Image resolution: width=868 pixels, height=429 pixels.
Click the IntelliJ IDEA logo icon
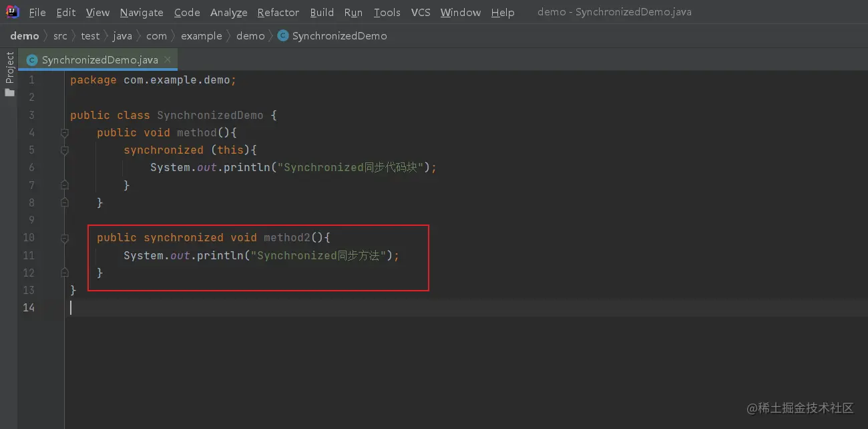click(x=12, y=12)
